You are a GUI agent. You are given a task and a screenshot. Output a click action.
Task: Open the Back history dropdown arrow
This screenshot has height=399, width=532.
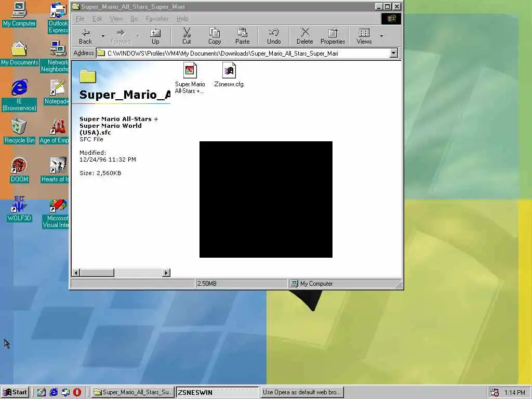click(x=103, y=36)
